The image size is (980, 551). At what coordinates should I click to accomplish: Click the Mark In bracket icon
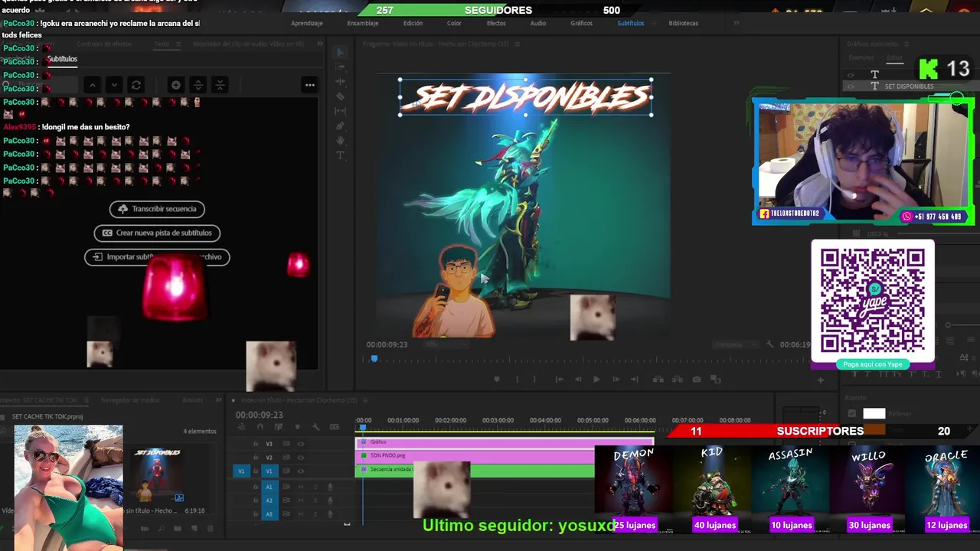click(517, 379)
